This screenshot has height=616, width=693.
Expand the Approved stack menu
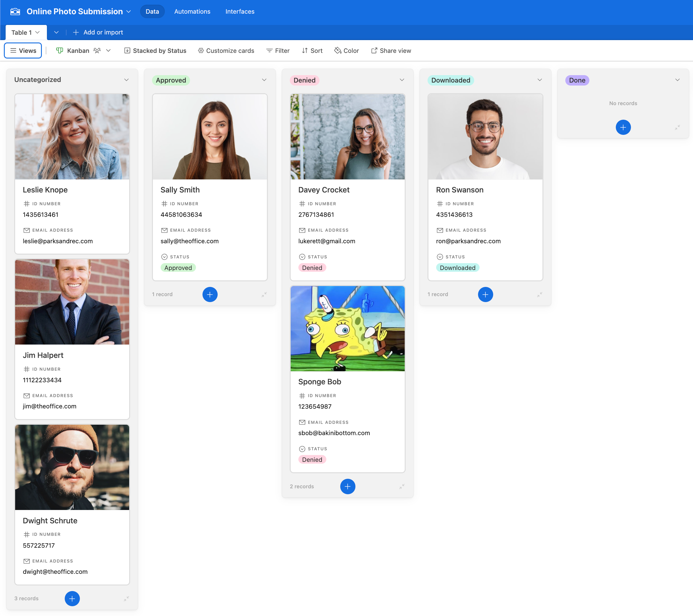coord(264,80)
